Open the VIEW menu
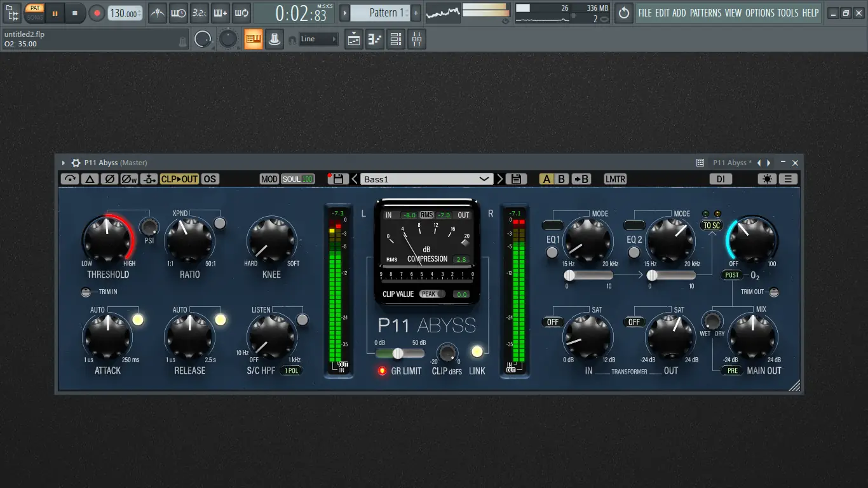 coord(733,13)
